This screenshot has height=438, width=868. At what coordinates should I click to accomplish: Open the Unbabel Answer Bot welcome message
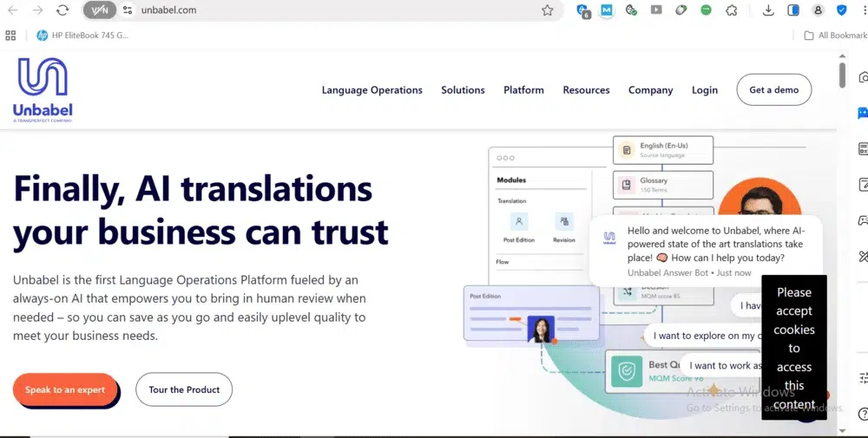[x=706, y=251]
